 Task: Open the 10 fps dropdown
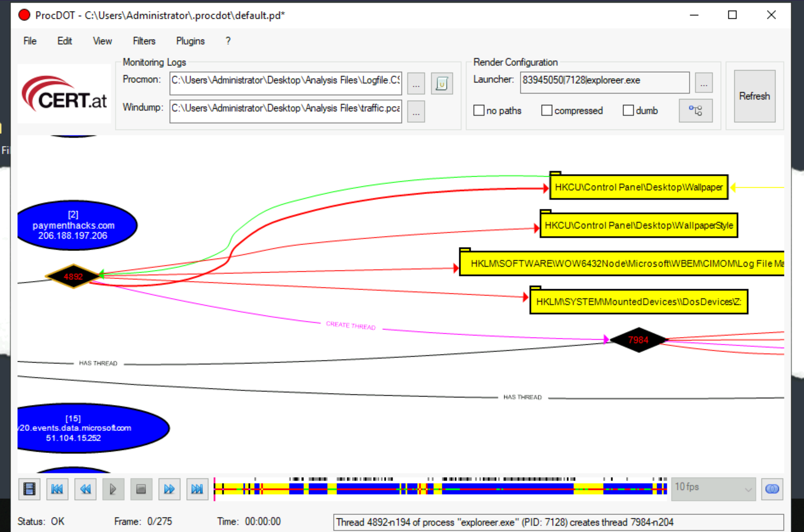pyautogui.click(x=713, y=489)
